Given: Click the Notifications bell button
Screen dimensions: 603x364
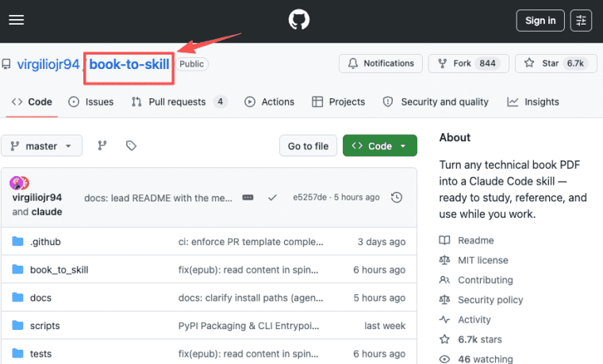Looking at the screenshot, I should point(381,63).
